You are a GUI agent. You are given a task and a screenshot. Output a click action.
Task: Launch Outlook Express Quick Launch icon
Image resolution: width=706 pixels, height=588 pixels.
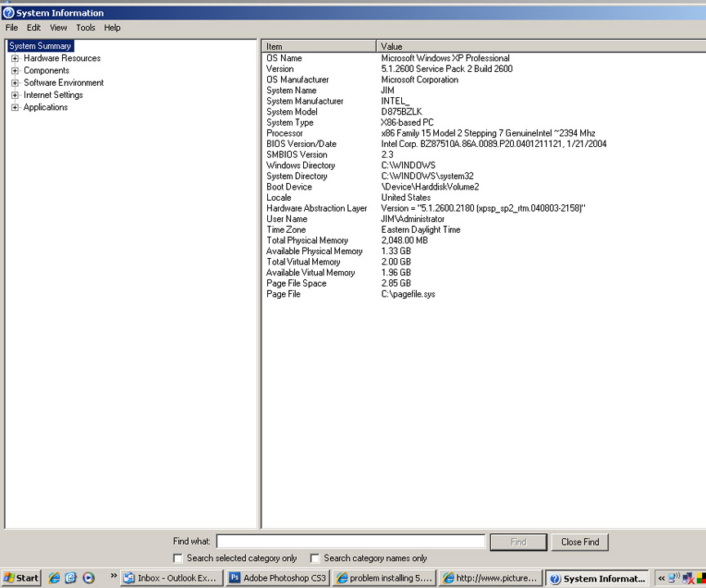pos(71,578)
